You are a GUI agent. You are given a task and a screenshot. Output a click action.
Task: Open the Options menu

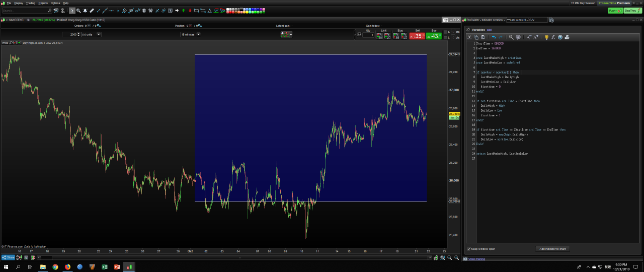[x=55, y=3]
